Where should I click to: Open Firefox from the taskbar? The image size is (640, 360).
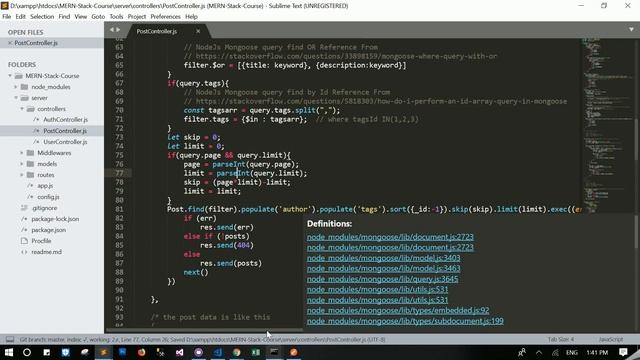pos(141,352)
